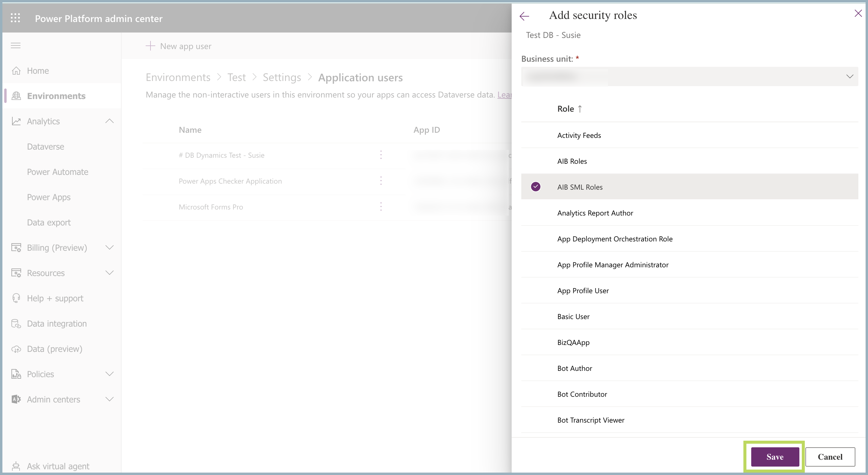Viewport: 868px width, 475px height.
Task: Click the Admin centers icon
Action: pos(16,399)
